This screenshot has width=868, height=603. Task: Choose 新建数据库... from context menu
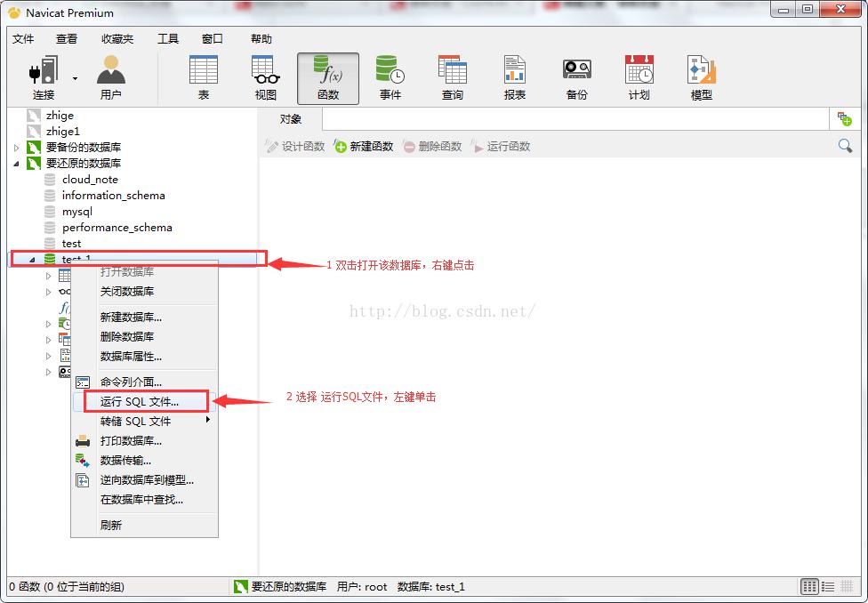tap(144, 318)
